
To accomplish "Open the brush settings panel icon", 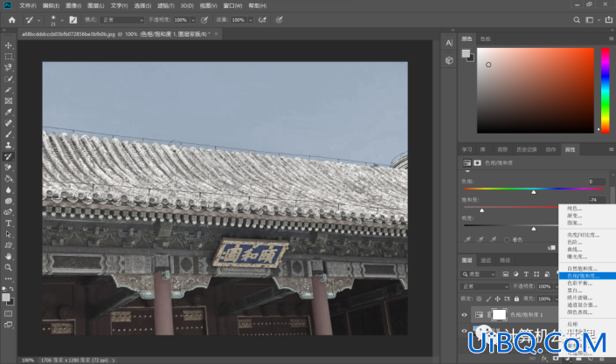I will click(x=73, y=19).
